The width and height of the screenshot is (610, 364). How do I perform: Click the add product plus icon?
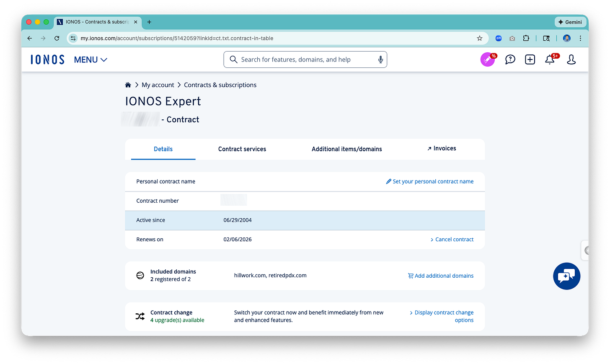tap(530, 59)
